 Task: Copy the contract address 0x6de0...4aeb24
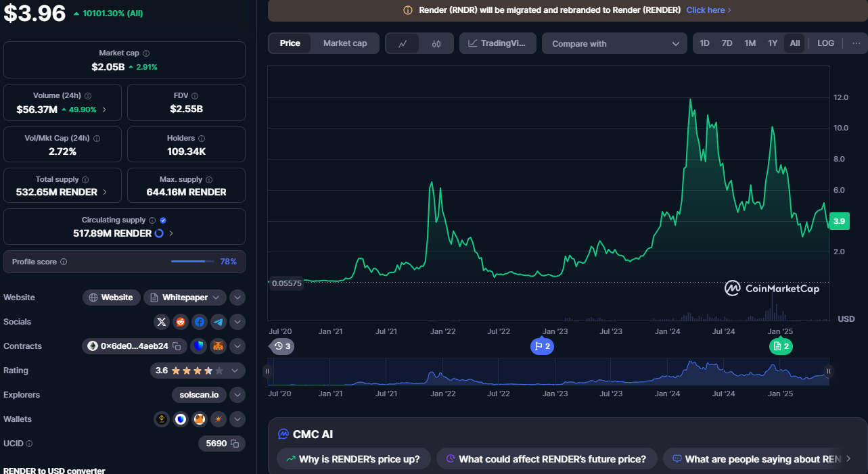tap(177, 346)
